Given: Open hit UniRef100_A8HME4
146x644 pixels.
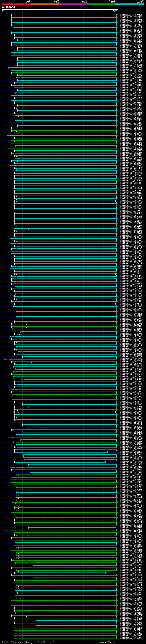Looking at the screenshot, I should (x=131, y=15).
